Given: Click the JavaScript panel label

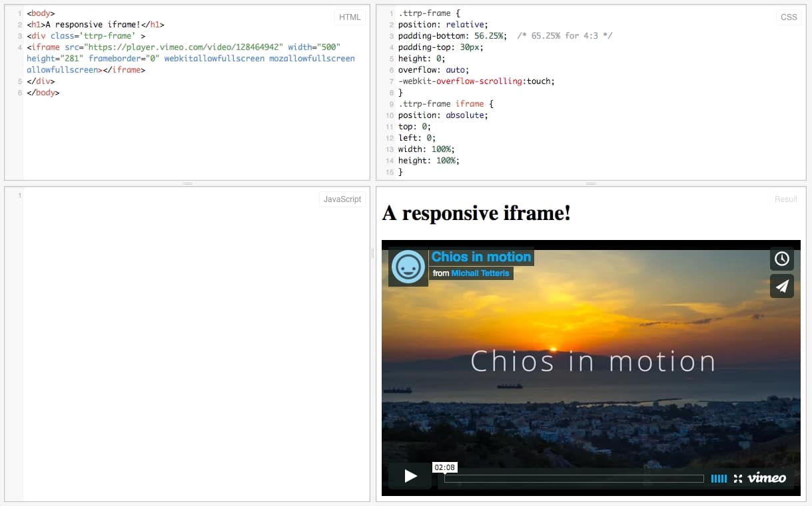Looking at the screenshot, I should 342,199.
